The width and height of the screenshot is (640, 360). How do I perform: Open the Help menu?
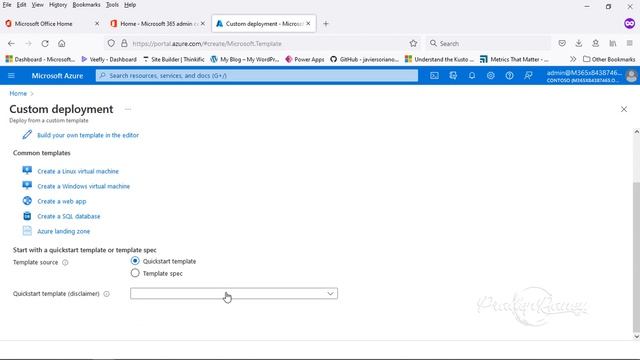pos(130,5)
